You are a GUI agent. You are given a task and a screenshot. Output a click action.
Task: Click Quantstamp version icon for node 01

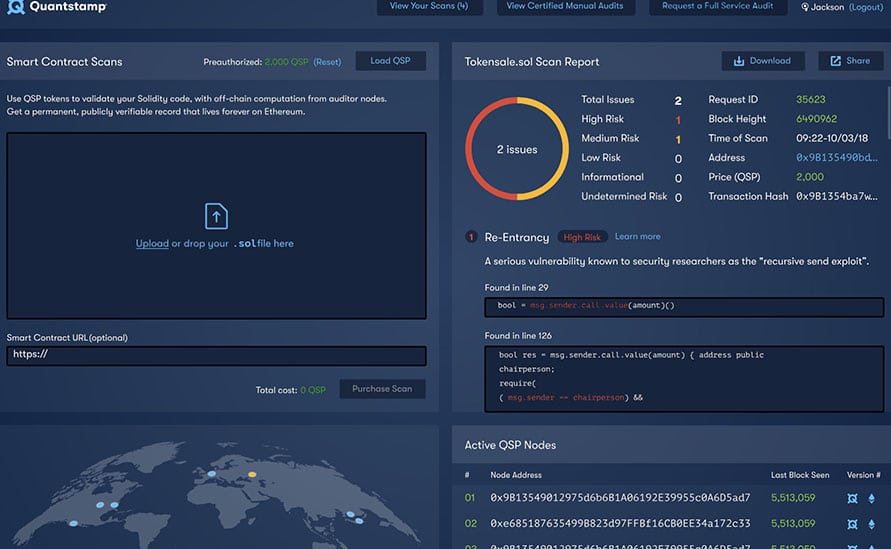pyautogui.click(x=852, y=498)
